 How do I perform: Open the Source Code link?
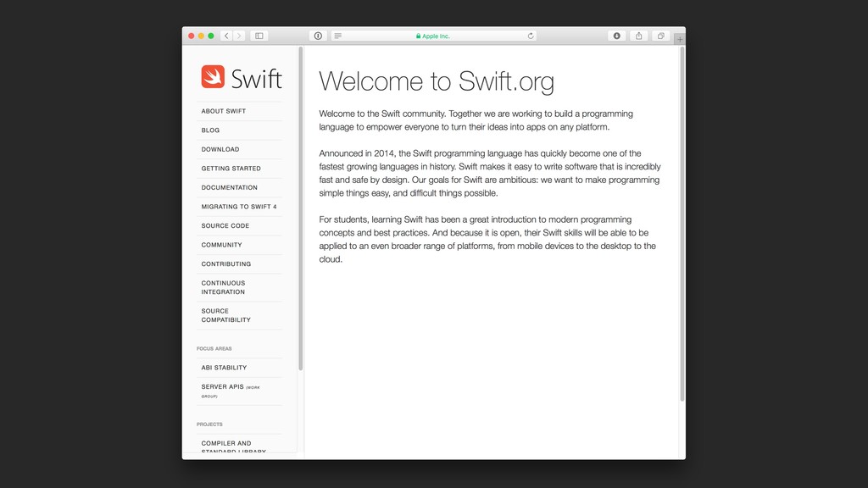[225, 225]
